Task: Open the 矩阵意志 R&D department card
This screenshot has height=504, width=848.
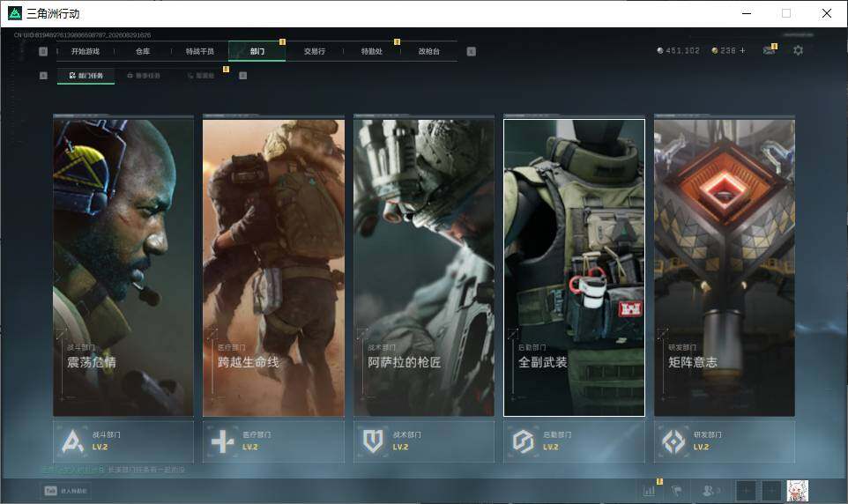Action: point(725,268)
